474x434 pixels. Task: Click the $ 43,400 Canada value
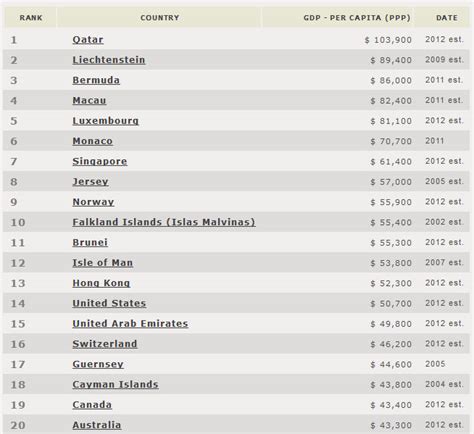coord(391,405)
